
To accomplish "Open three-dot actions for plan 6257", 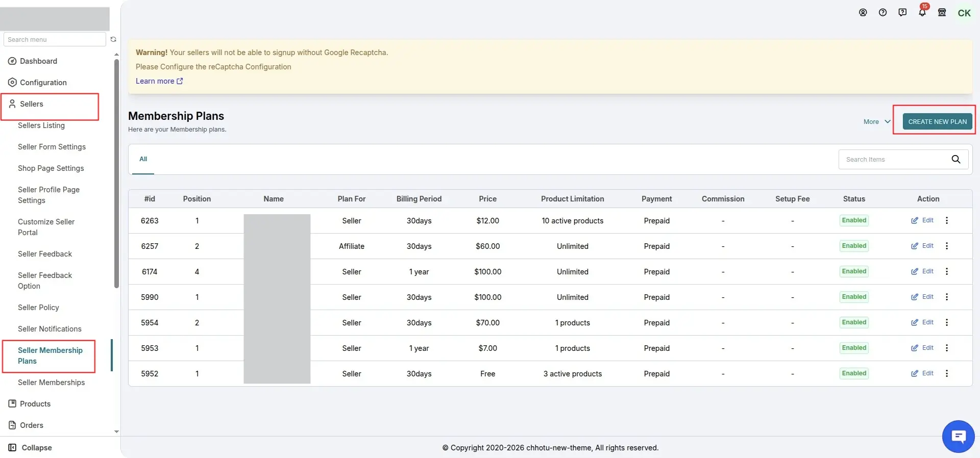I will [947, 246].
